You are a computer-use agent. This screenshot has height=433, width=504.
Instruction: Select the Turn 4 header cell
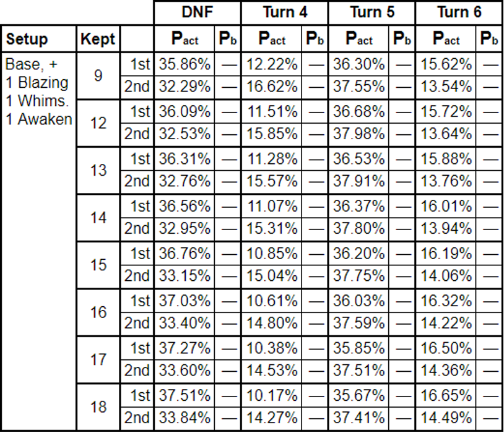tap(284, 13)
